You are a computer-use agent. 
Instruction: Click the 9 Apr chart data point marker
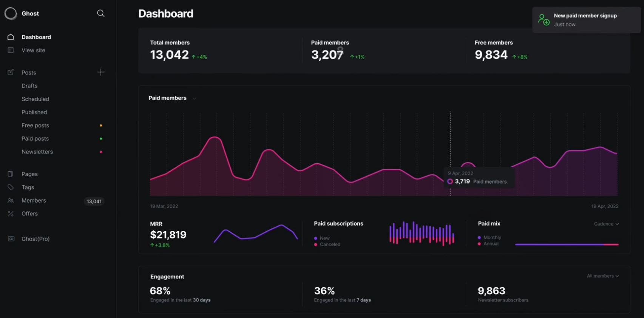point(450,181)
